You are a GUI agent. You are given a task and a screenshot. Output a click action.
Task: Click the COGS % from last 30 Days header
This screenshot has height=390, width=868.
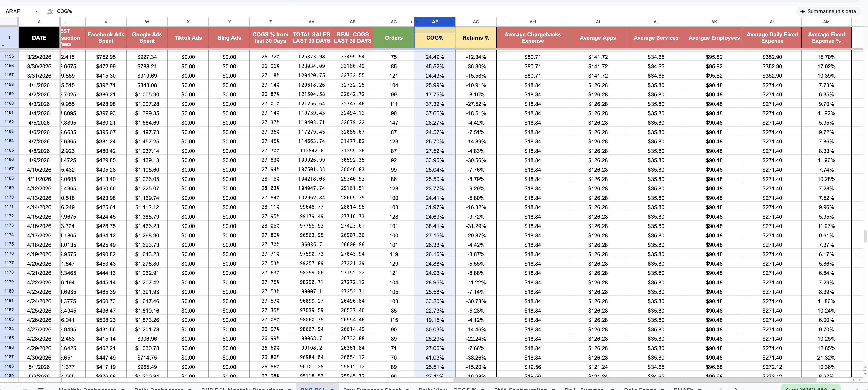coord(270,38)
